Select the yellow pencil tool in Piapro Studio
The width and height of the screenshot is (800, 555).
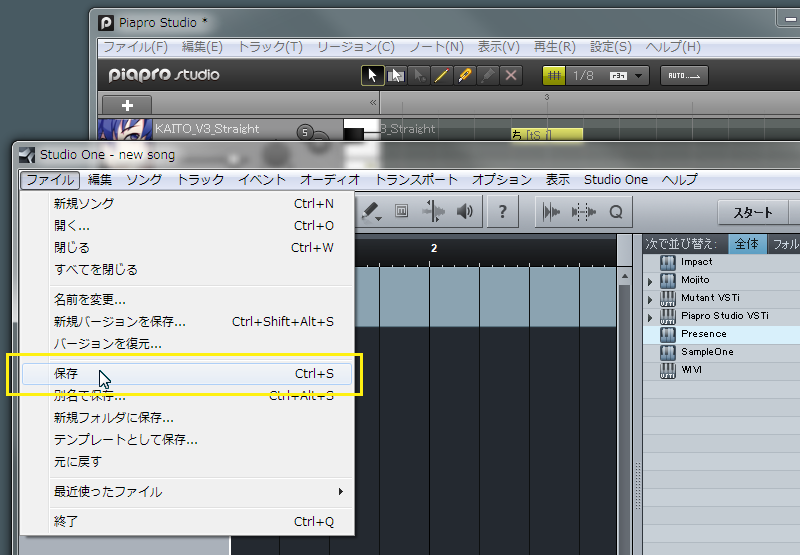tap(442, 75)
